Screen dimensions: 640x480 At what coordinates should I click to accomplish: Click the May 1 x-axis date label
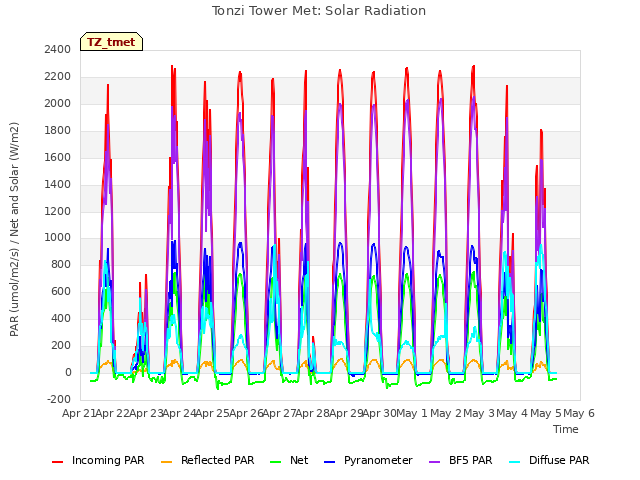412,413
